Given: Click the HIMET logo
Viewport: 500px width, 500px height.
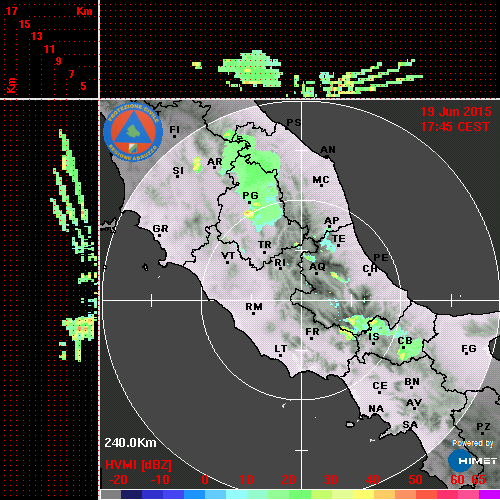Looking at the screenshot, I should click(472, 461).
